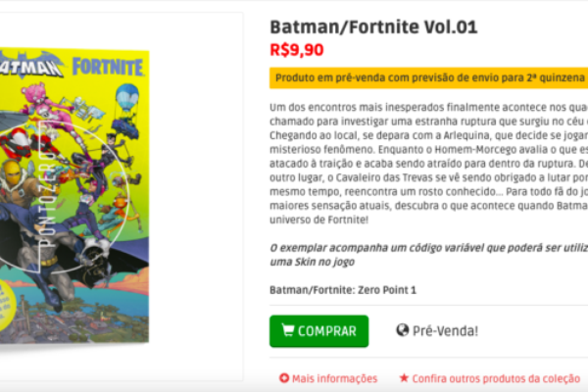Image resolution: width=588 pixels, height=392 pixels.
Task: Click the red star icon beside Confira outros
Action: (x=404, y=377)
